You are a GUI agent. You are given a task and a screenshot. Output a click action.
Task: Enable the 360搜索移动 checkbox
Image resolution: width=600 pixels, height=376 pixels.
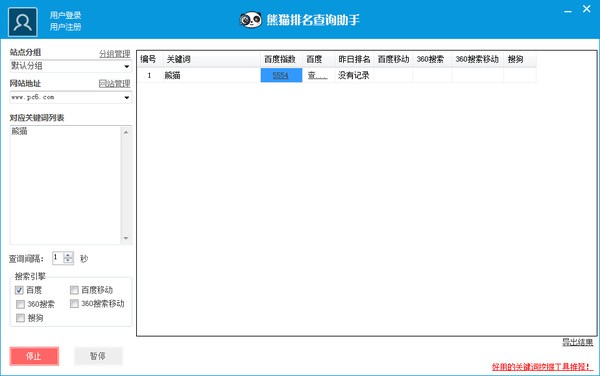[x=74, y=304]
